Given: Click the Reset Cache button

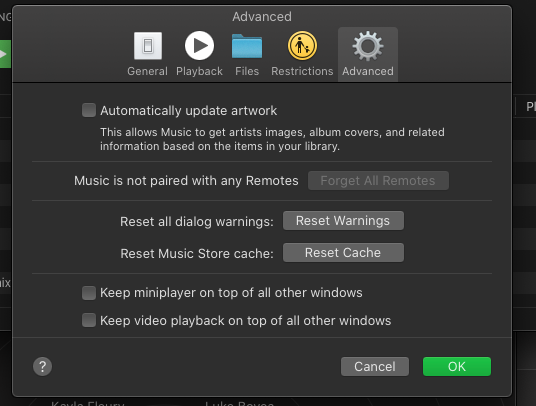Looking at the screenshot, I should coord(343,253).
